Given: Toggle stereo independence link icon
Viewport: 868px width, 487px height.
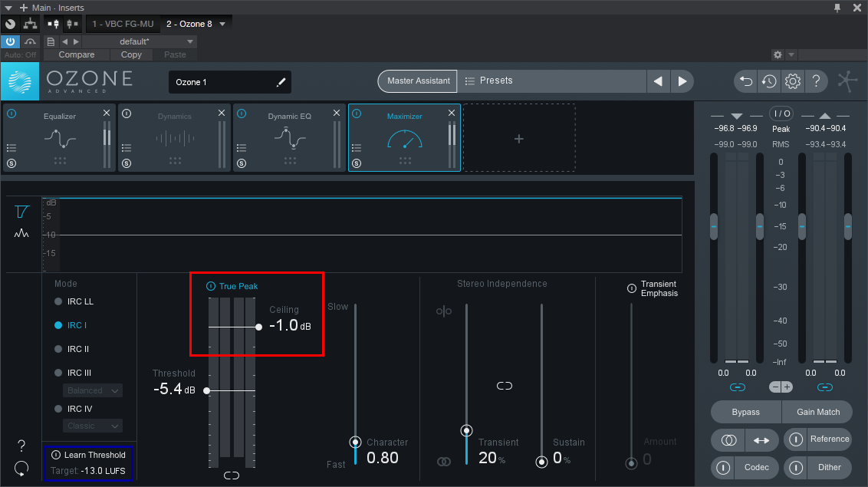Looking at the screenshot, I should coord(505,386).
